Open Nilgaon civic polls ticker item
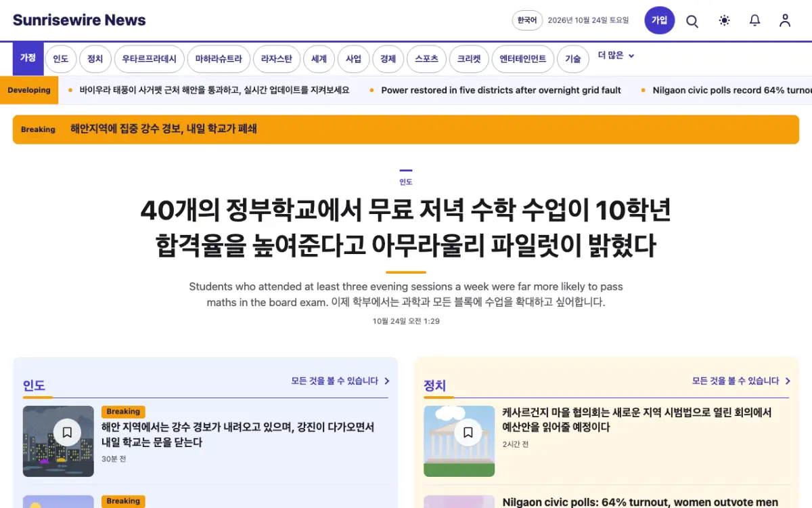 pyautogui.click(x=732, y=90)
